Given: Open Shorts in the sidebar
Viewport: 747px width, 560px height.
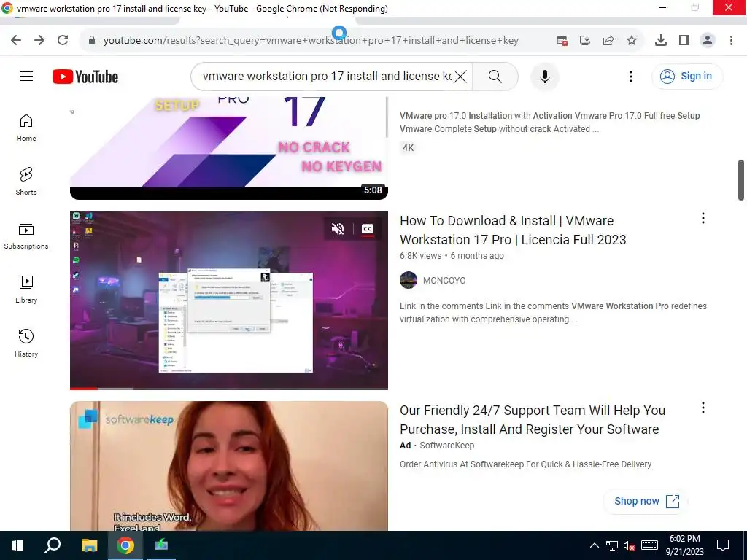Looking at the screenshot, I should click(x=26, y=182).
